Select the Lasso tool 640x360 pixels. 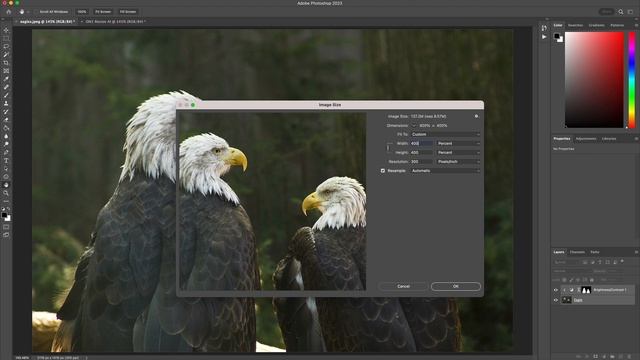click(x=6, y=47)
